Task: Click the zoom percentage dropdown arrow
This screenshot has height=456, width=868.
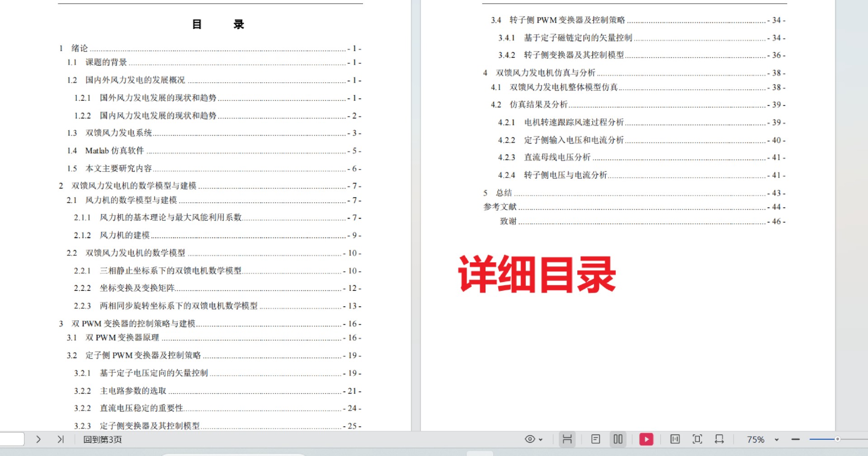Action: 777,440
